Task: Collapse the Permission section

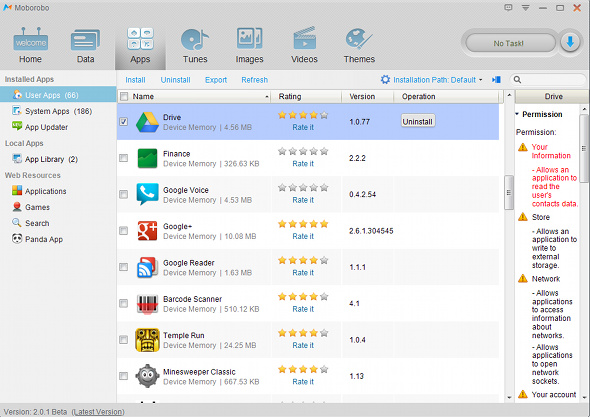Action: [x=517, y=114]
